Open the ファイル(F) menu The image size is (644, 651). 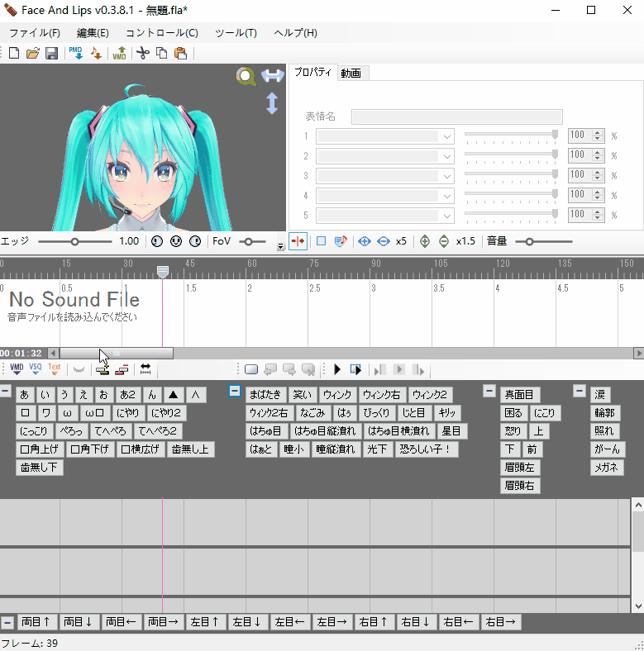35,33
